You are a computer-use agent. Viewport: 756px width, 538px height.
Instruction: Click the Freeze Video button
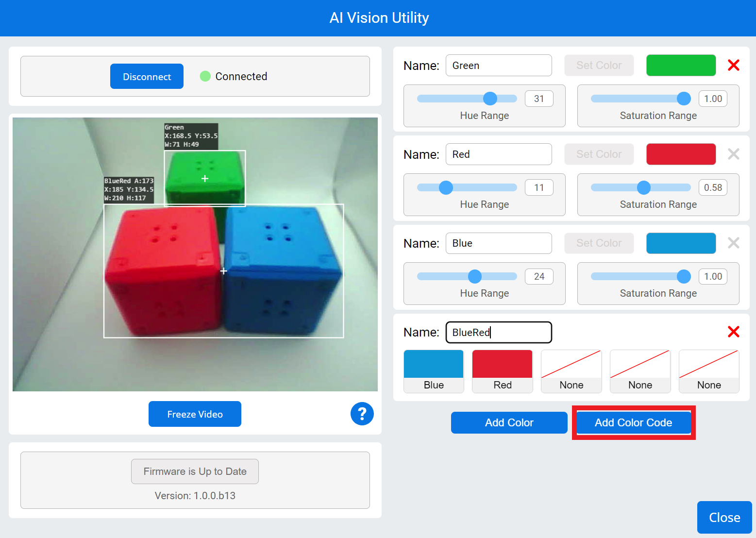point(195,414)
